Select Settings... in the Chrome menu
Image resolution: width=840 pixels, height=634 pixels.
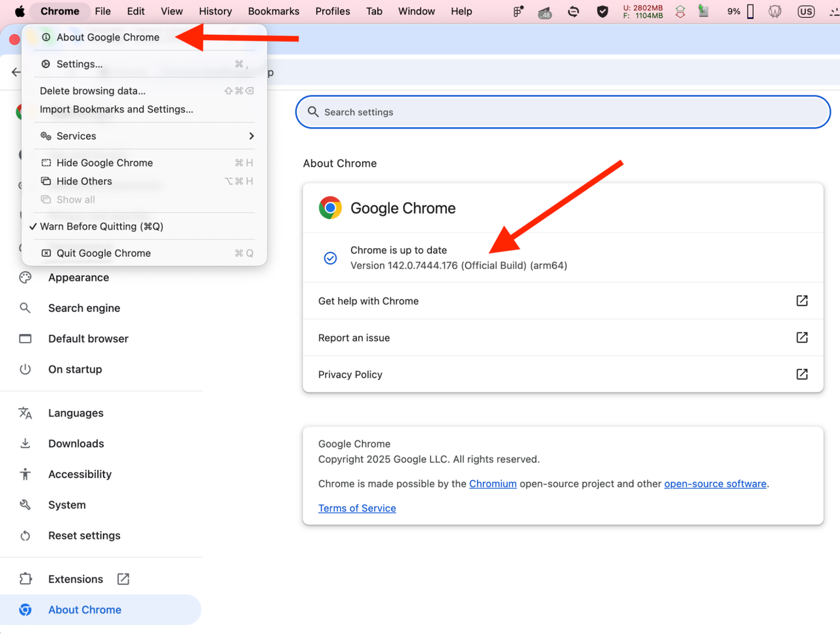[144, 64]
